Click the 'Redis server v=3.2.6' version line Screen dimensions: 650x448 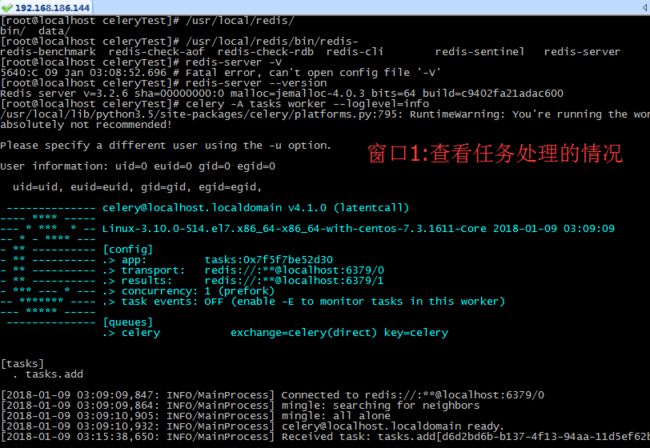click(x=282, y=93)
